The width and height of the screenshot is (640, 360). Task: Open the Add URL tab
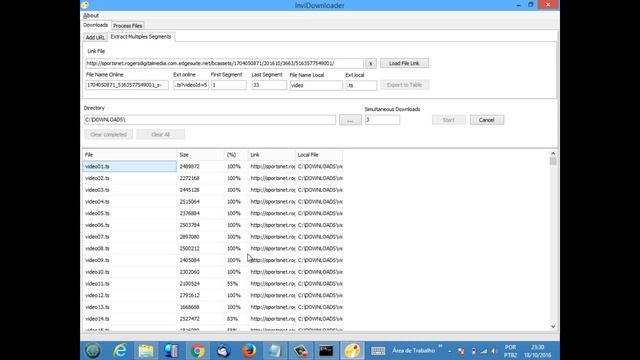point(95,38)
